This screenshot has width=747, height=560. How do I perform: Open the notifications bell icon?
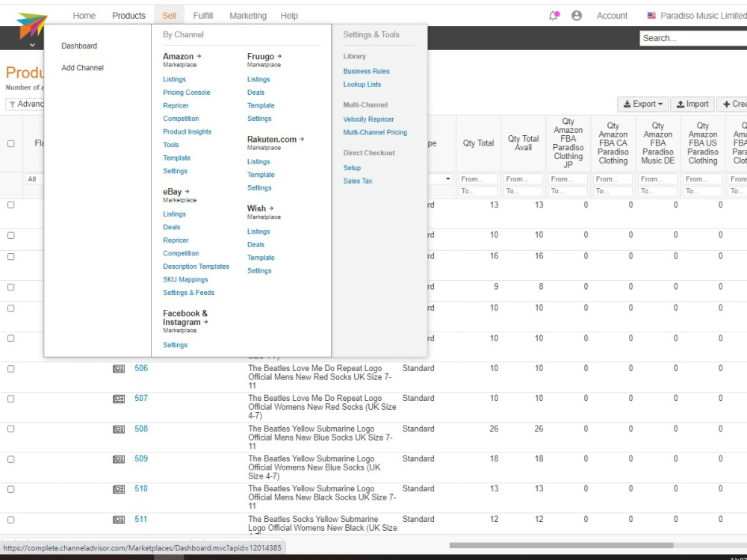554,16
